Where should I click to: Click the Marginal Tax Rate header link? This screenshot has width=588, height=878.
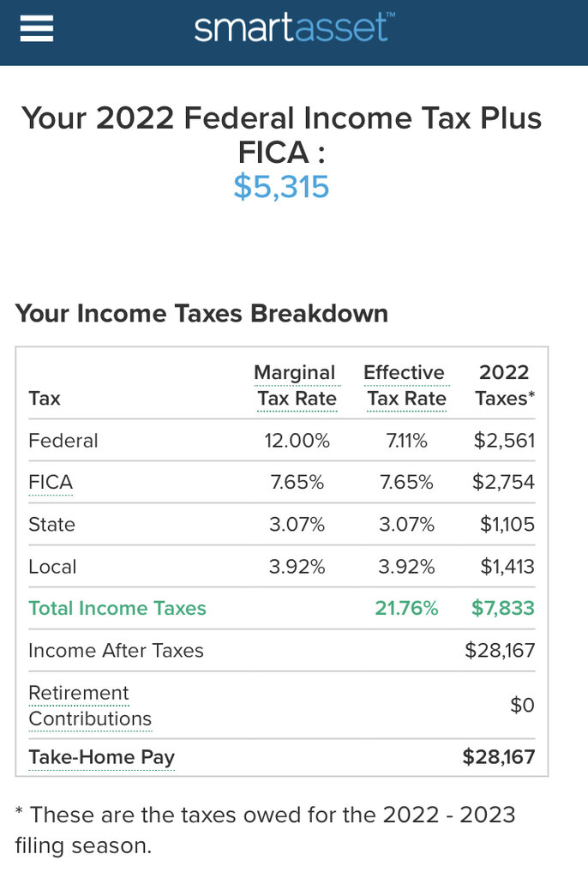[295, 386]
